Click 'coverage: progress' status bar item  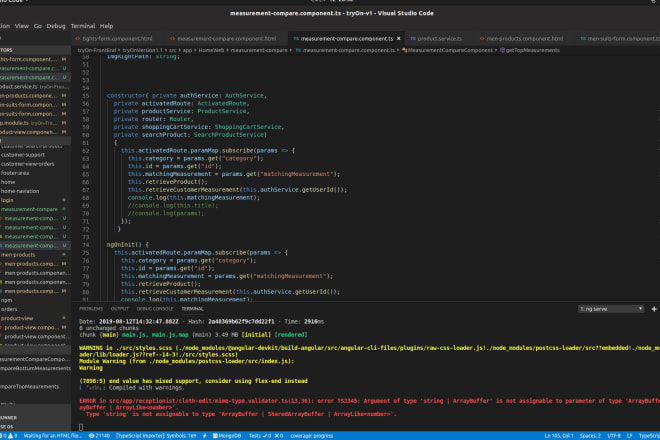pyautogui.click(x=312, y=436)
